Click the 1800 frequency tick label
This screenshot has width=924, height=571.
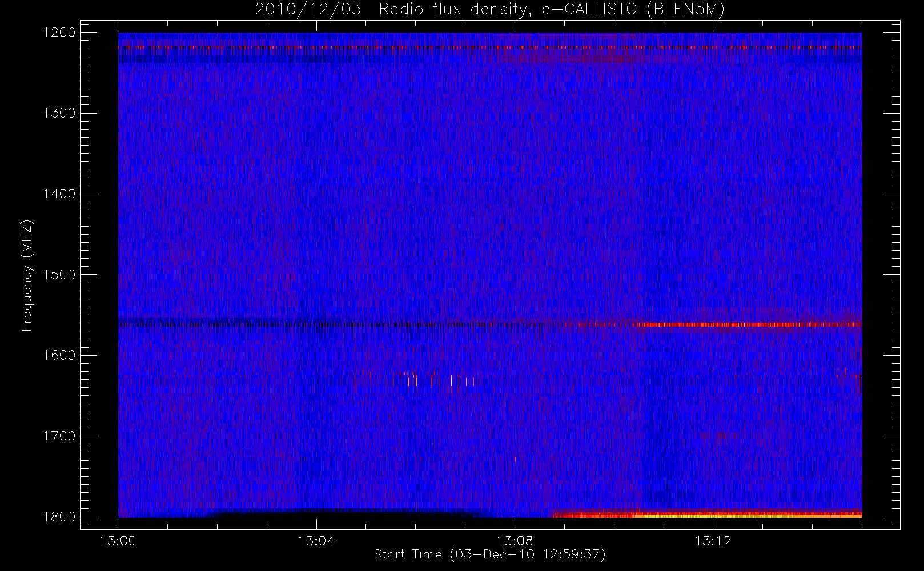click(59, 517)
